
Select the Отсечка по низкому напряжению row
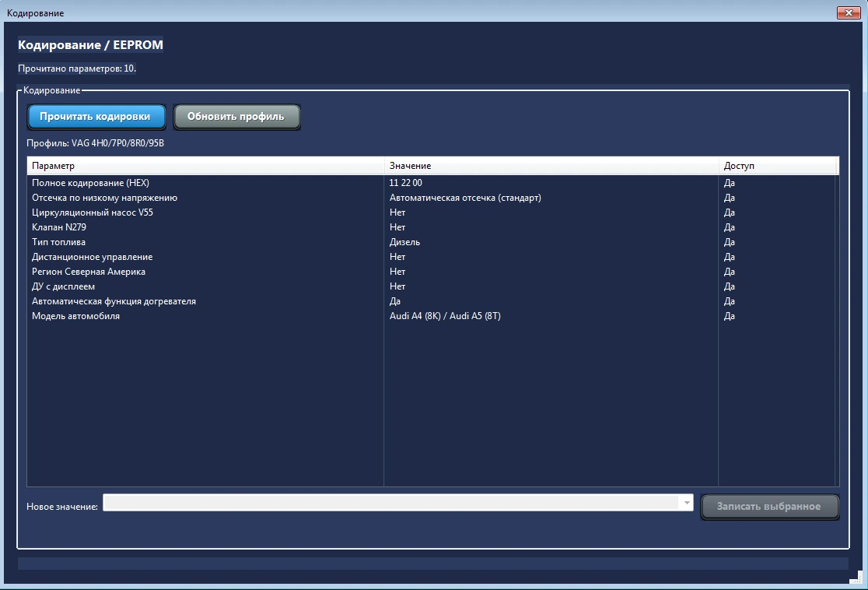click(x=433, y=198)
